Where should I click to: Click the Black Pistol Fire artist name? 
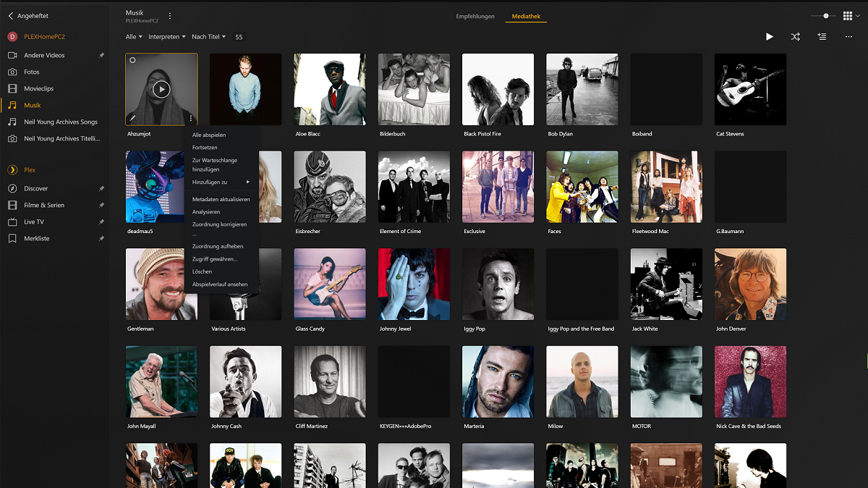tap(482, 134)
